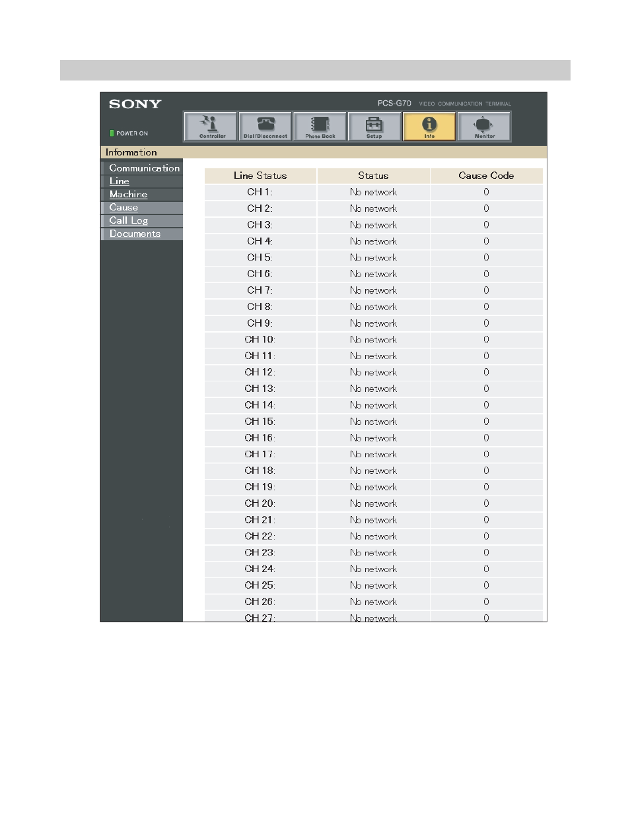Open the Controller icon button
This screenshot has width=630, height=840.
tap(210, 127)
